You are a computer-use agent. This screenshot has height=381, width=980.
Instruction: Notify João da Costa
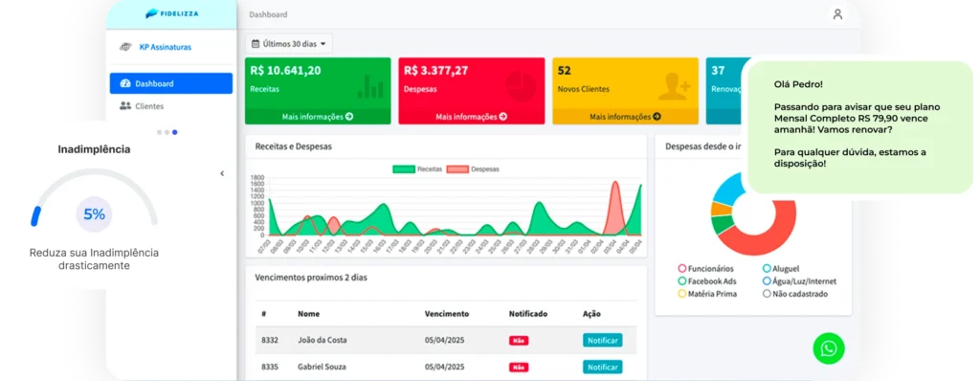tap(603, 341)
